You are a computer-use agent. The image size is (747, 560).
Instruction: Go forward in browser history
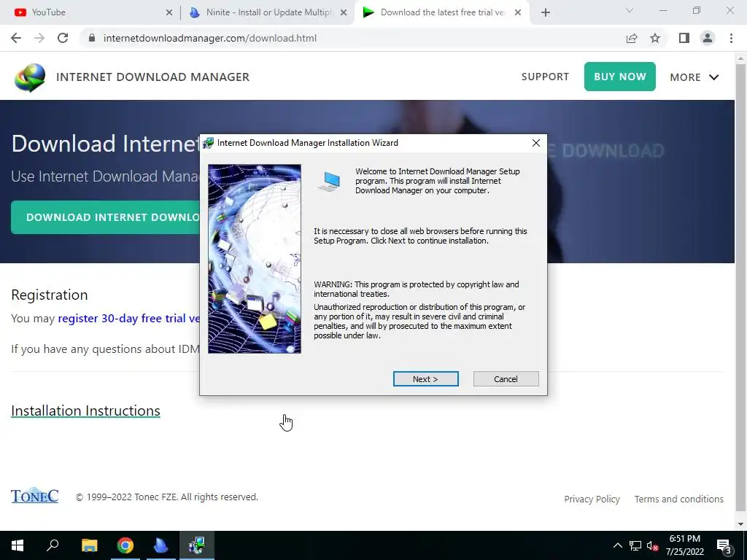pyautogui.click(x=39, y=38)
